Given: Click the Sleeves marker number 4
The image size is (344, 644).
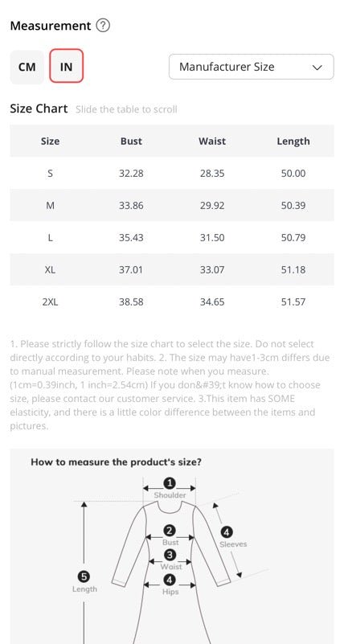Looking at the screenshot, I should coord(227,533).
